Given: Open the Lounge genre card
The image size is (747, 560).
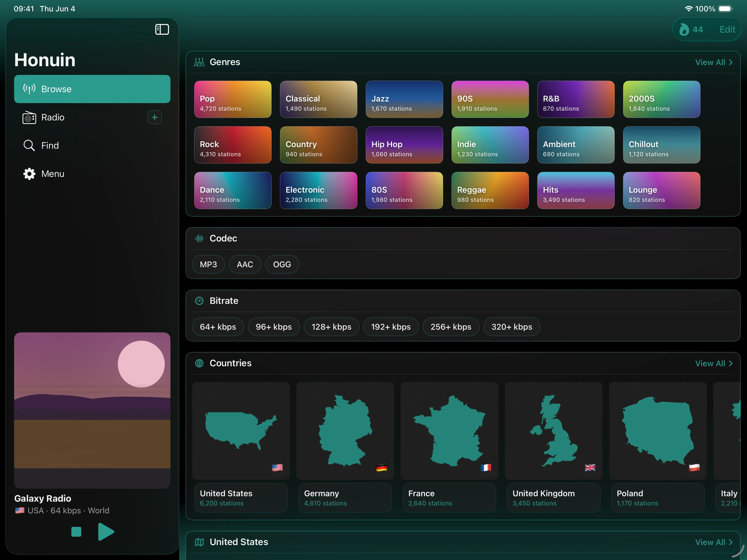Looking at the screenshot, I should (x=661, y=190).
